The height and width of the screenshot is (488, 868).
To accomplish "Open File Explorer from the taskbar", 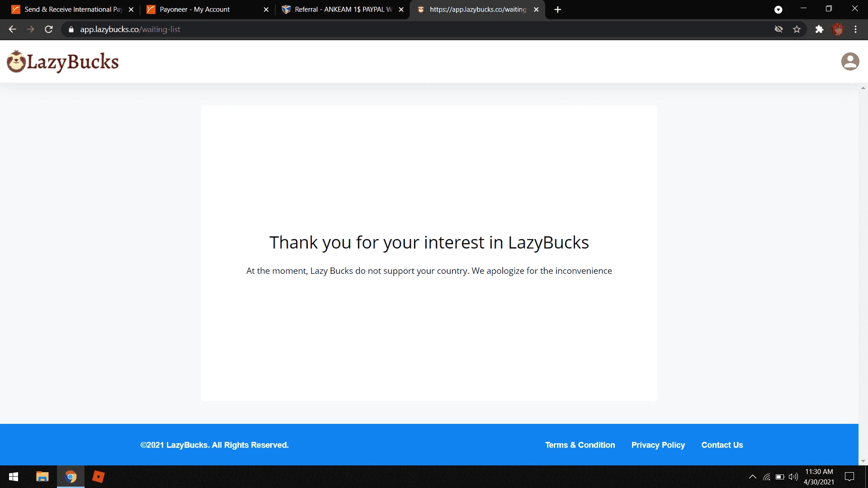I will click(42, 477).
